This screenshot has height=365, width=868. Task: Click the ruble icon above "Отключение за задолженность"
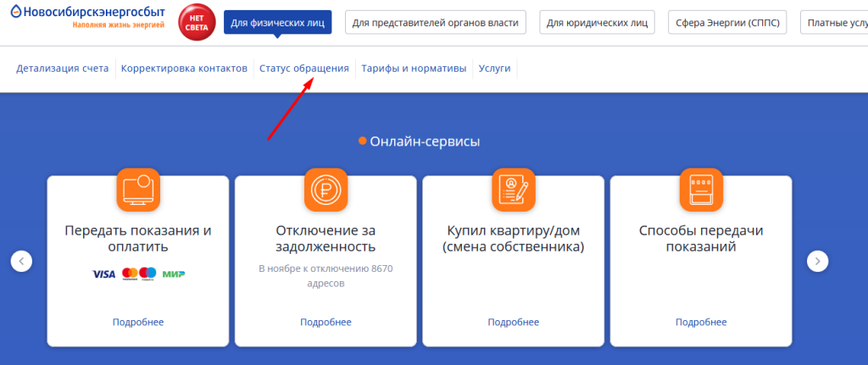point(325,190)
